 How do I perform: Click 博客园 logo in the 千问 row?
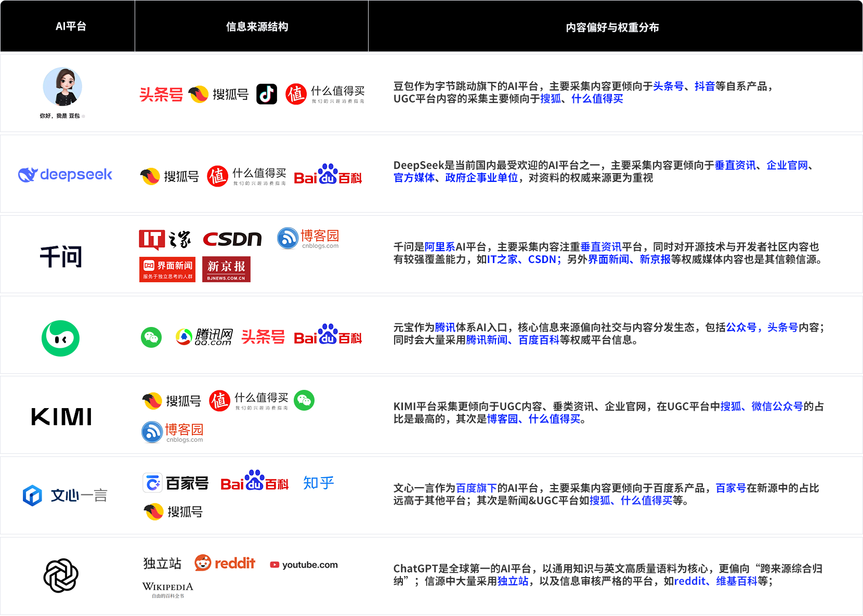point(308,239)
